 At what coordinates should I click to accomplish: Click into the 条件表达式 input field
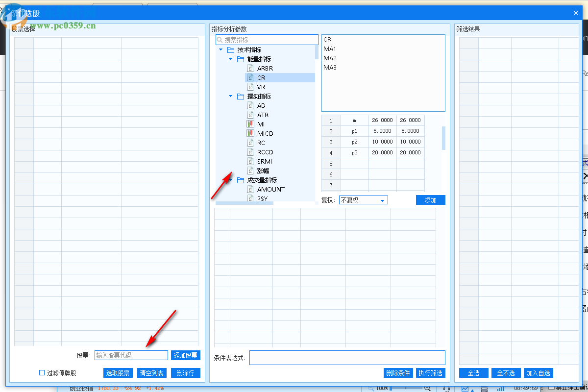pos(347,358)
